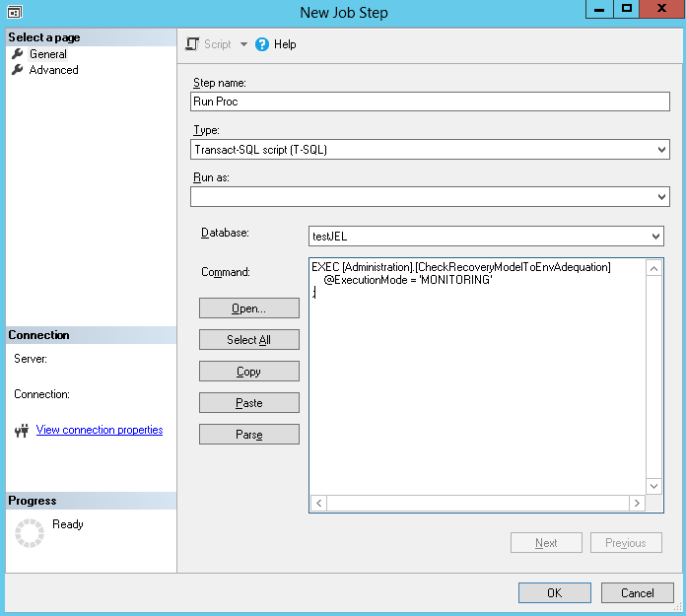
Task: Click the Command box scroll left arrow
Action: (x=319, y=503)
